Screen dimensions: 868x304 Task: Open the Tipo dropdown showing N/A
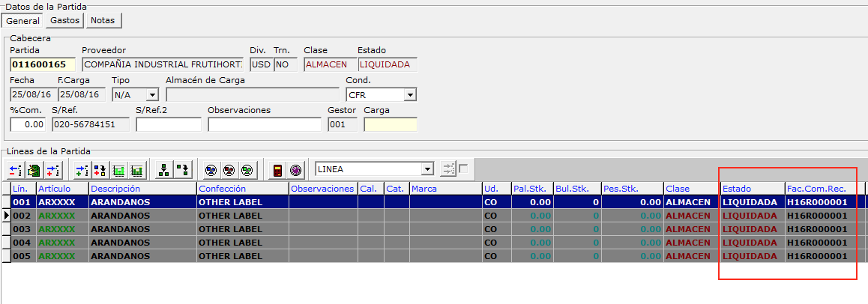(152, 95)
